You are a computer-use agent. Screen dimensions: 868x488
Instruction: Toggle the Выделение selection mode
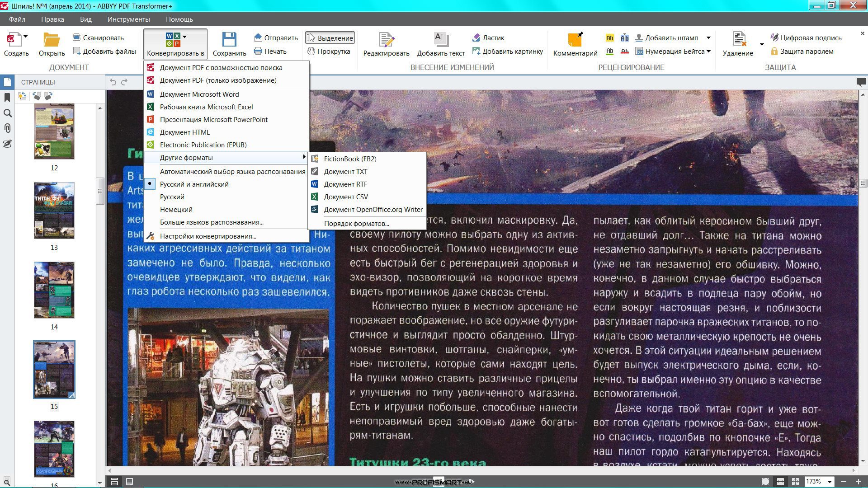330,38
